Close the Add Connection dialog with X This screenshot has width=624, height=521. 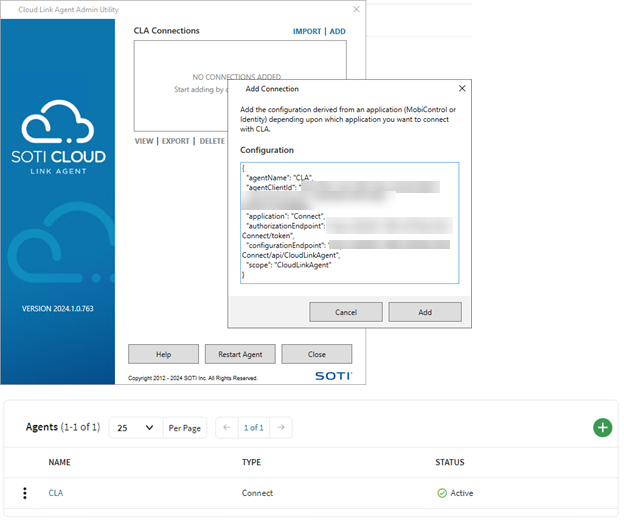click(x=461, y=89)
